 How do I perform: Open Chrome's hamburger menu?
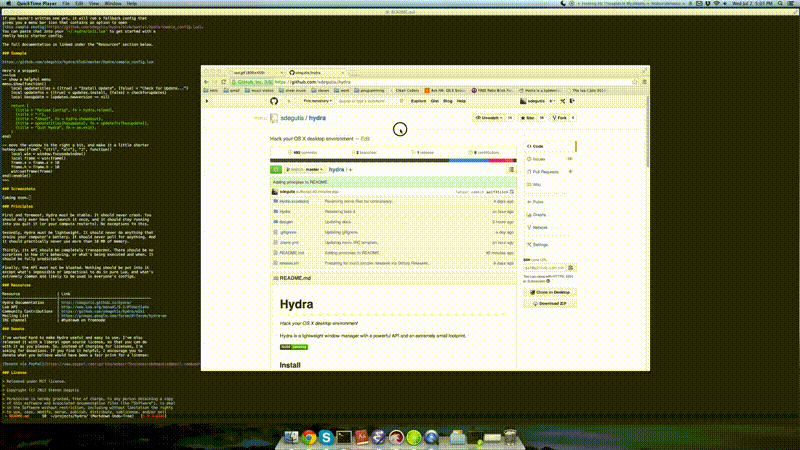pos(644,82)
